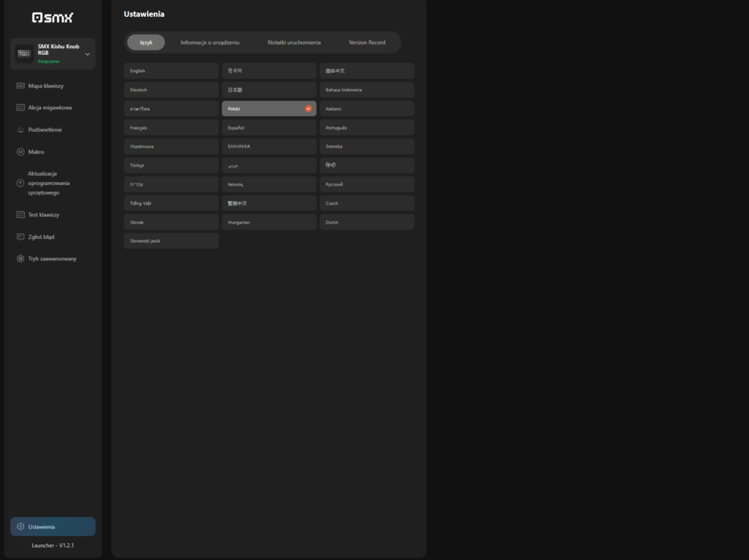Click the SMX logo at top
Image resolution: width=749 pixels, height=560 pixels.
pos(53,18)
